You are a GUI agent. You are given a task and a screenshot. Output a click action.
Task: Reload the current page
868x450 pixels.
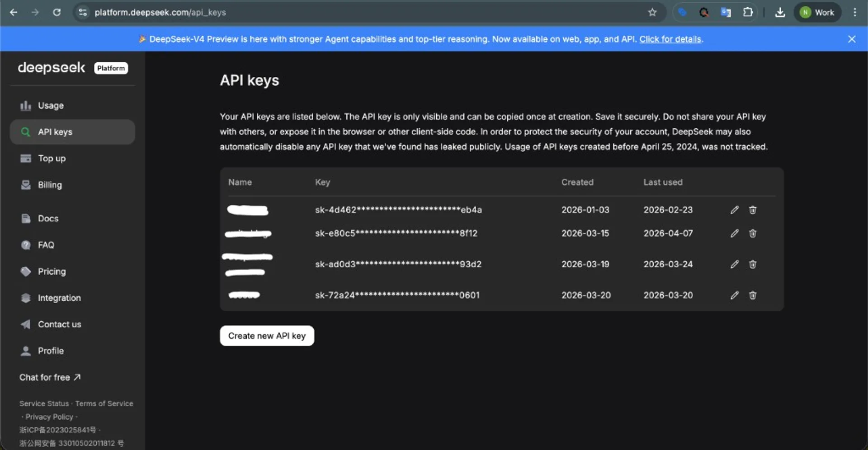pyautogui.click(x=57, y=12)
